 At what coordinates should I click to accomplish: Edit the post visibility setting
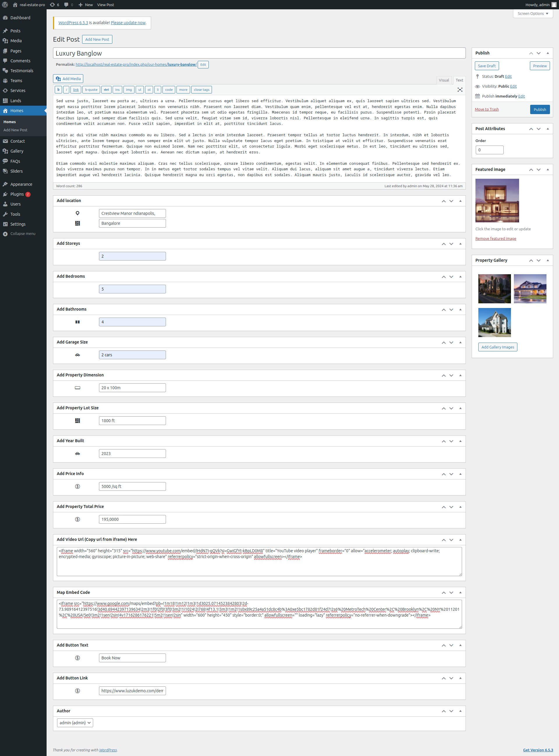[513, 86]
